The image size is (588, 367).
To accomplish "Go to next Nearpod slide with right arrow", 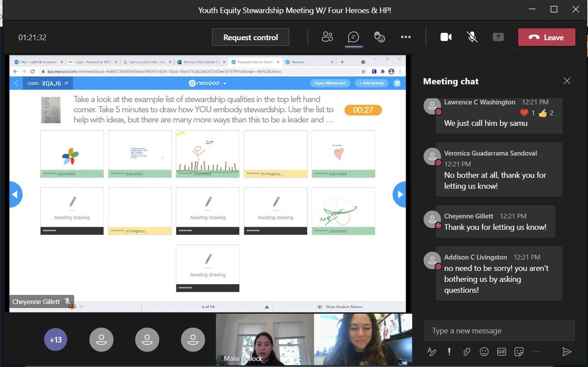I will pyautogui.click(x=400, y=194).
